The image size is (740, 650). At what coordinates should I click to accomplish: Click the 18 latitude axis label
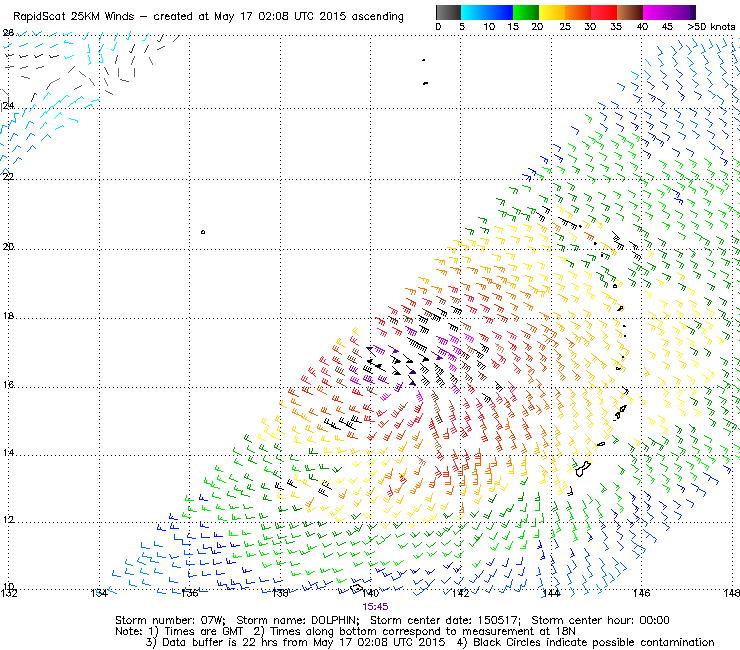point(8,316)
